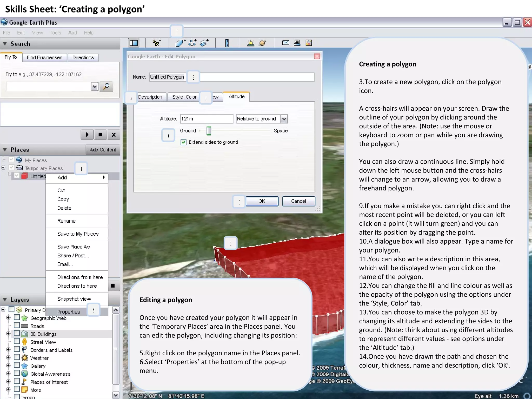Collapse the Places panel triangle

(x=5, y=150)
